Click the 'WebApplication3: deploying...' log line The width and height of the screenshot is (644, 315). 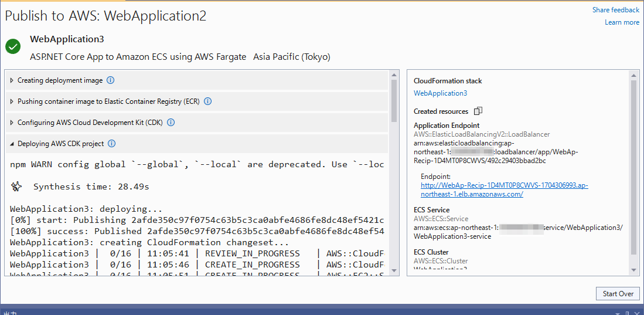(86, 209)
